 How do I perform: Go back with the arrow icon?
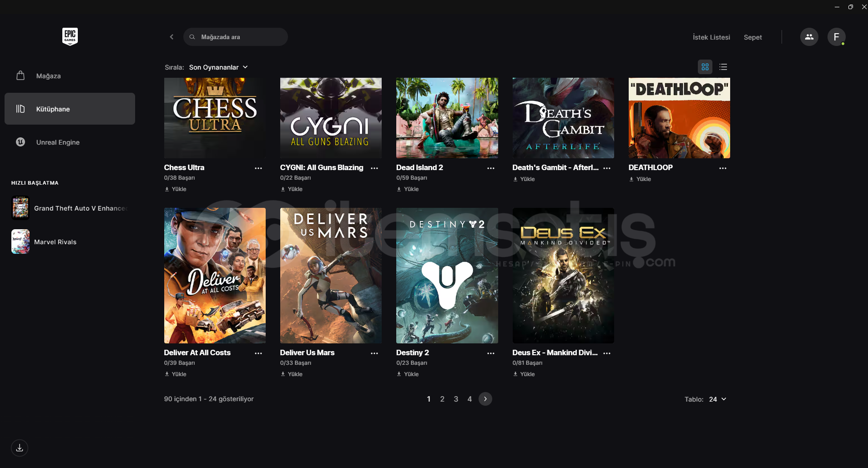pyautogui.click(x=172, y=37)
